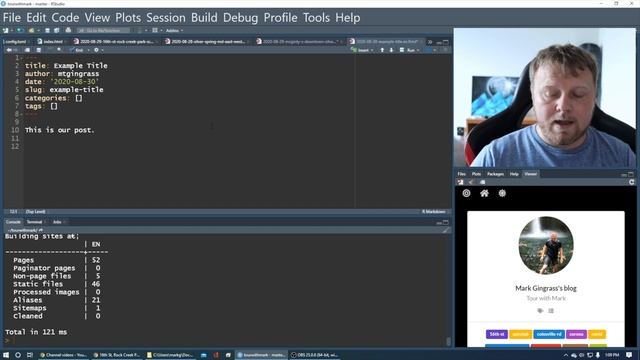Click the title: Example Title line
Screen dimensions: 640x360
(x=66, y=66)
